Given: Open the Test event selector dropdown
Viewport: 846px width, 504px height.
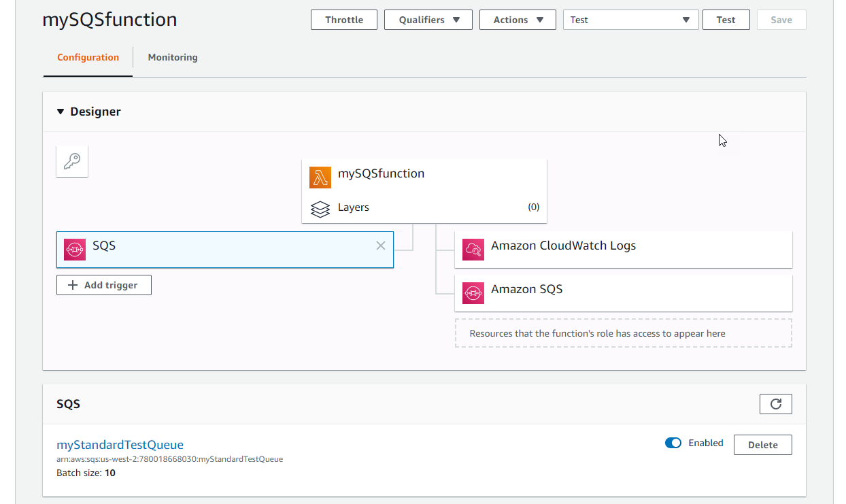Looking at the screenshot, I should (x=630, y=20).
